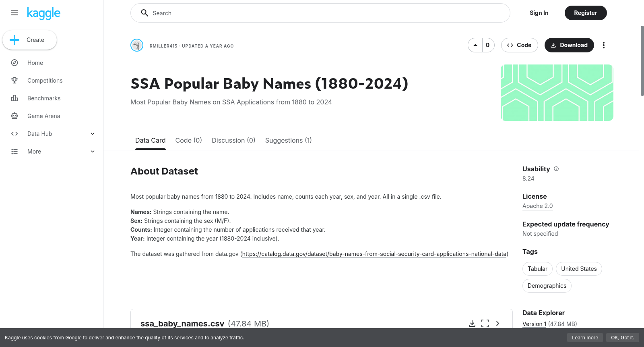Click the usability score 8.24
Screen dimensions: 644x347
click(x=528, y=179)
